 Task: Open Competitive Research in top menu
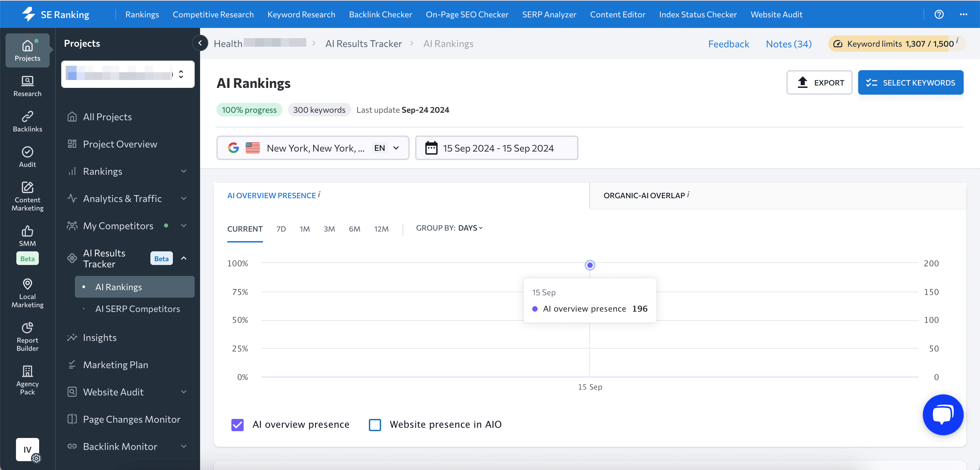tap(213, 14)
